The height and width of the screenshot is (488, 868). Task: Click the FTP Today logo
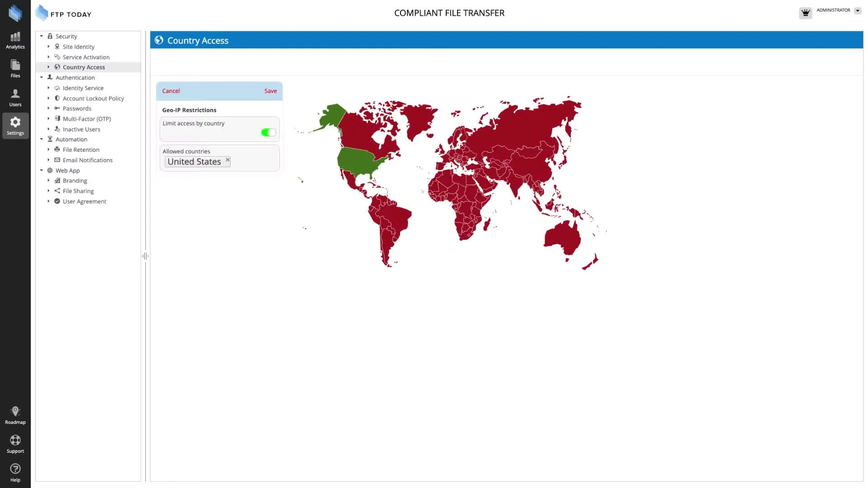coord(64,14)
